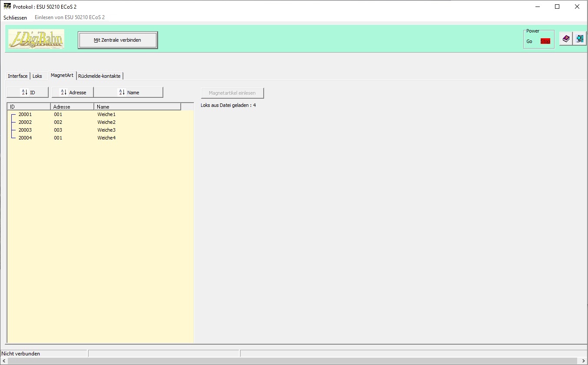
Task: Click horizontal scrollbar left arrow
Action: pos(4,361)
